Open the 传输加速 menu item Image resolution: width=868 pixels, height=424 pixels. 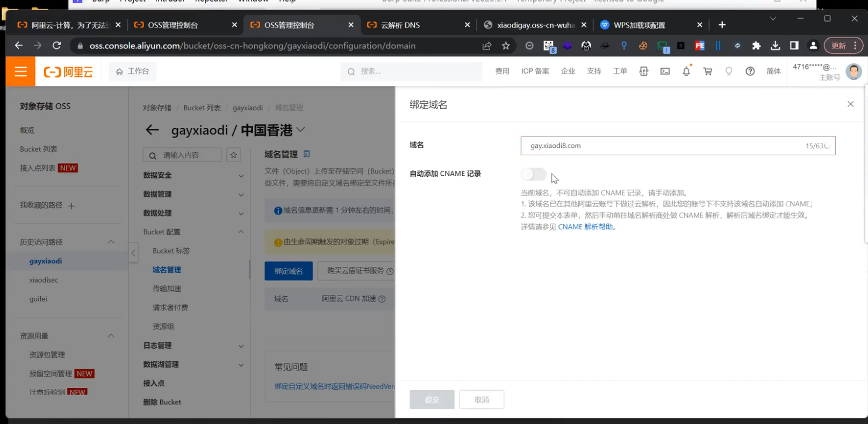click(x=167, y=289)
